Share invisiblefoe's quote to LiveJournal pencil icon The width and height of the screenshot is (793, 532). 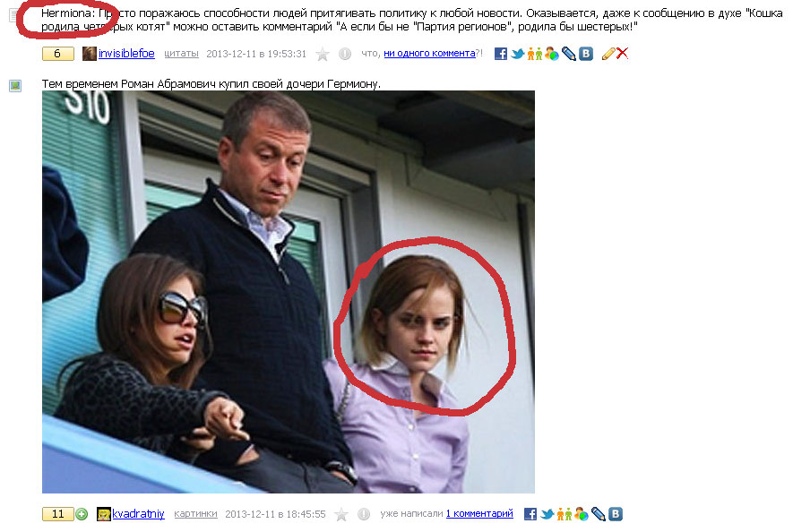point(568,54)
